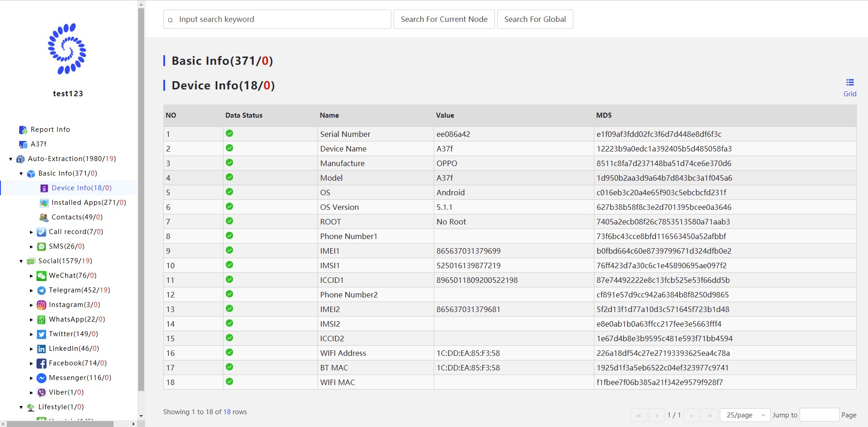
Task: Click the Twitter icon in sidebar
Action: [42, 334]
